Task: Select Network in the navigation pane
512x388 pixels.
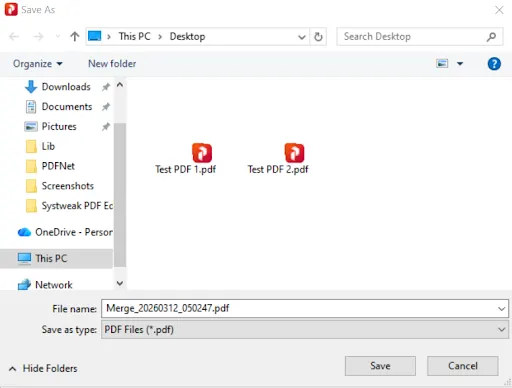Action: tap(53, 285)
